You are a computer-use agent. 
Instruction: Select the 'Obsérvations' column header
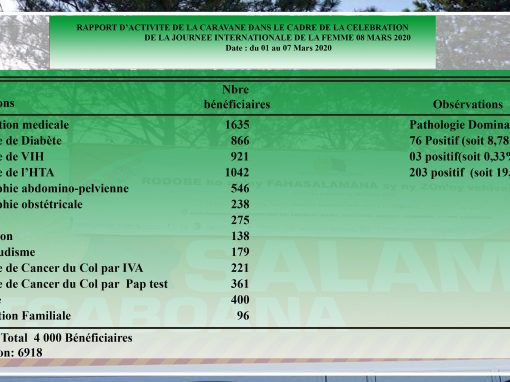pyautogui.click(x=468, y=104)
